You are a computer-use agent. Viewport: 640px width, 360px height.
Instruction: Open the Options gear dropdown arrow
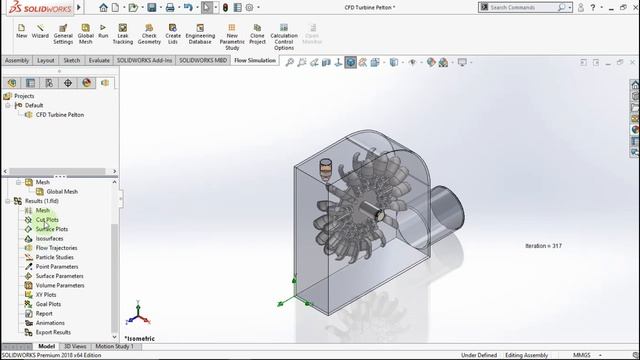click(258, 7)
